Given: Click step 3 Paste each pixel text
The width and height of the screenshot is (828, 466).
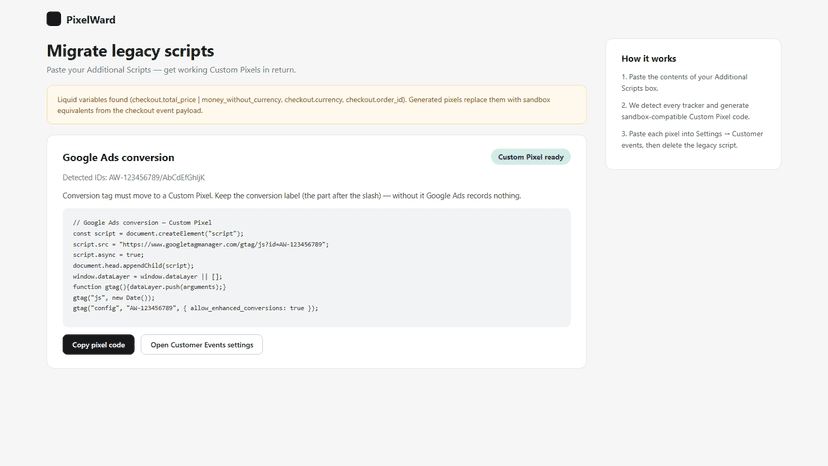Looking at the screenshot, I should click(692, 139).
